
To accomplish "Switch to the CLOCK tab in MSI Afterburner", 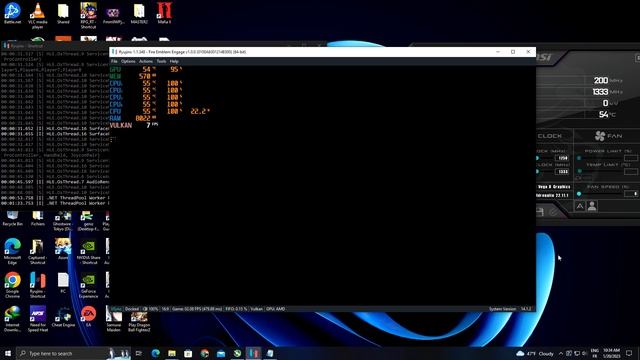I will coord(550,136).
